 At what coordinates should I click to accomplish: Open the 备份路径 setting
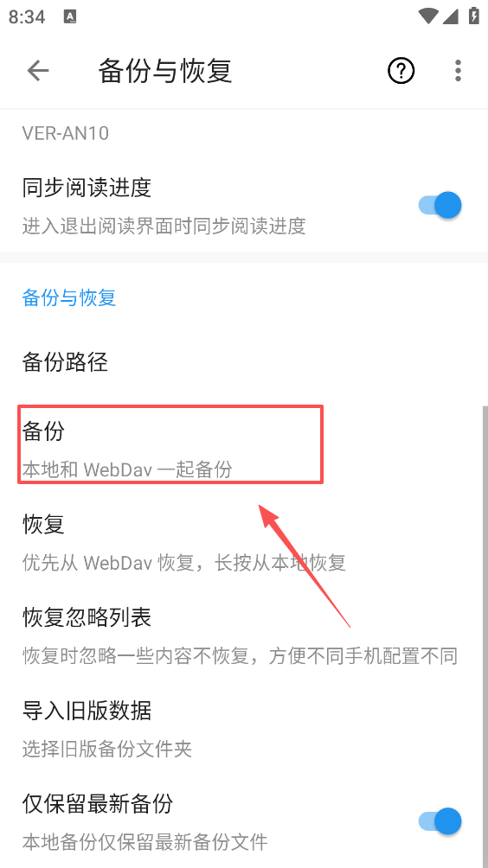coord(244,362)
